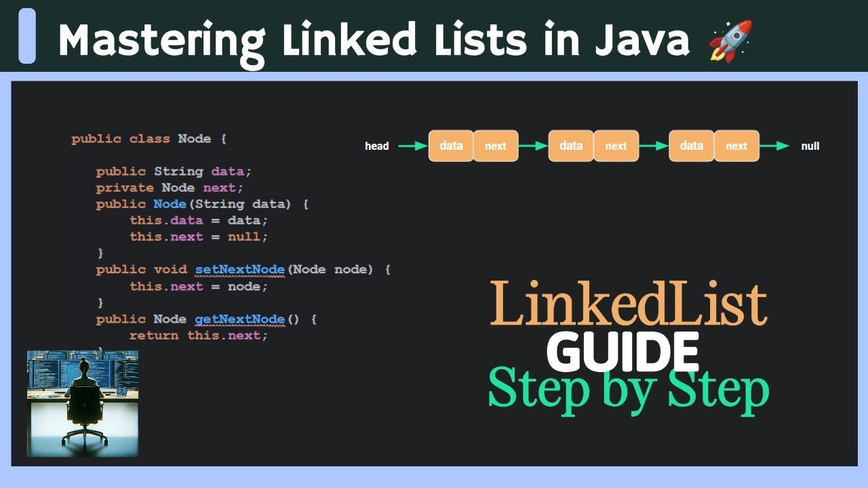Screen dimensions: 868x488
Task: Click the 'next' box pointing to null
Action: 736,146
